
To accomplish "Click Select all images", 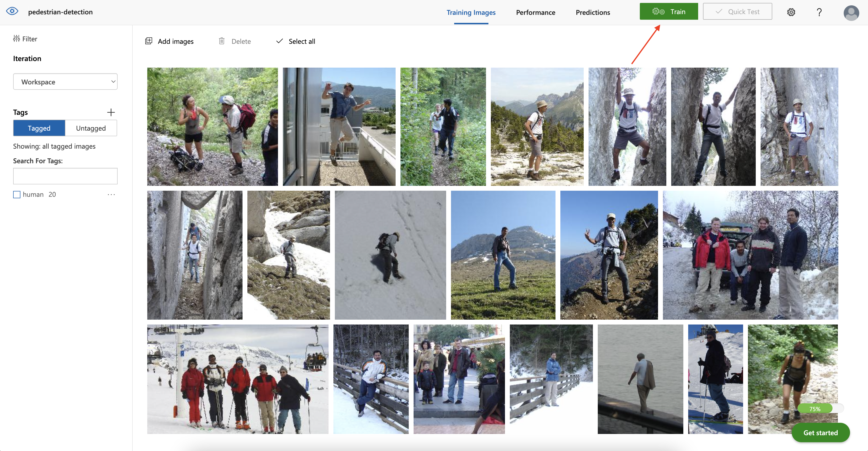I will (x=302, y=41).
